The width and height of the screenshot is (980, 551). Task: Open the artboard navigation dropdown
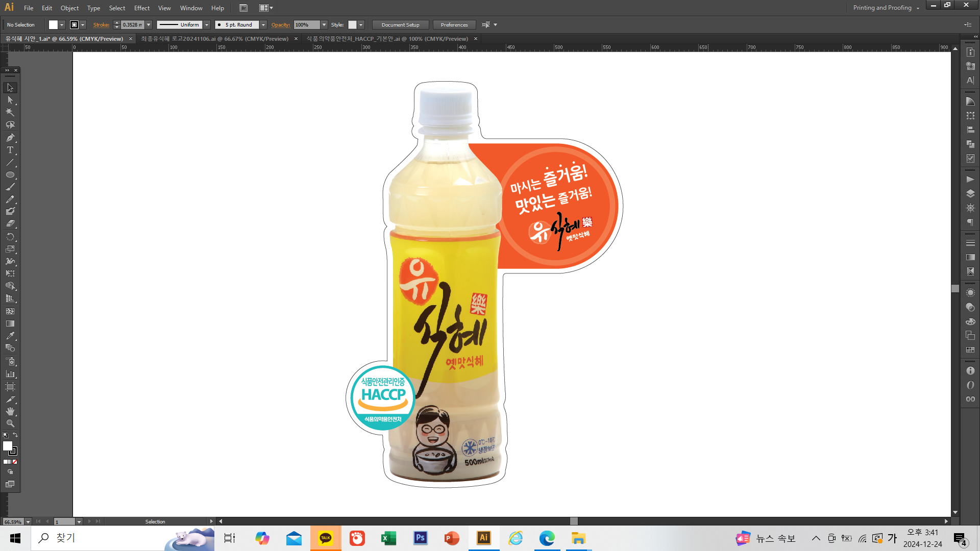click(x=79, y=522)
